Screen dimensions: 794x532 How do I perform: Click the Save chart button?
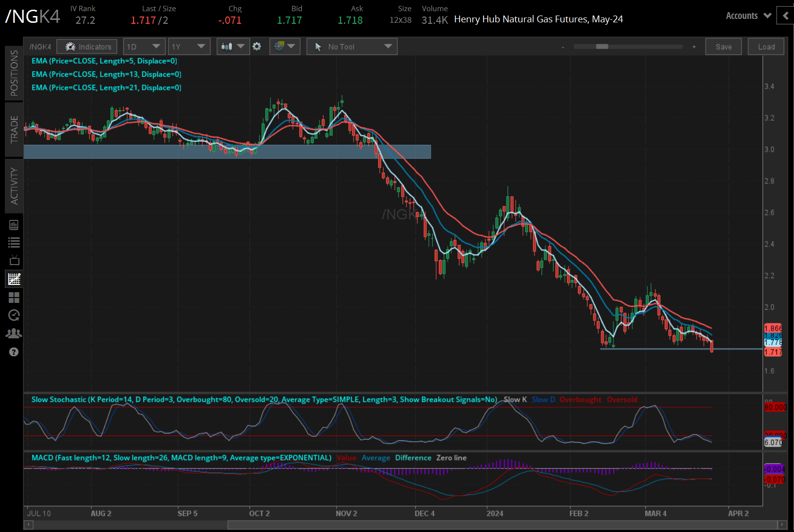[x=723, y=47]
